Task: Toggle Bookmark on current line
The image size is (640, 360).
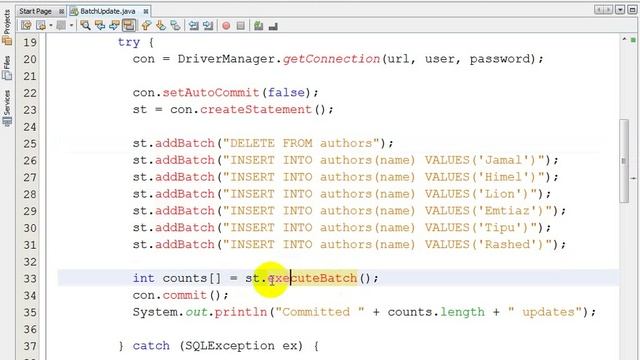Action: (x=176, y=26)
